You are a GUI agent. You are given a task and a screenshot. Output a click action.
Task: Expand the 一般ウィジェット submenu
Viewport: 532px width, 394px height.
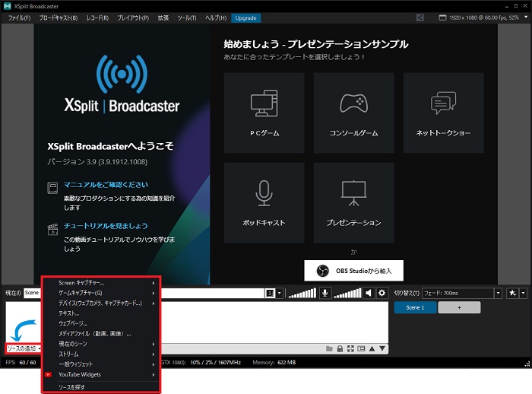[x=101, y=364]
